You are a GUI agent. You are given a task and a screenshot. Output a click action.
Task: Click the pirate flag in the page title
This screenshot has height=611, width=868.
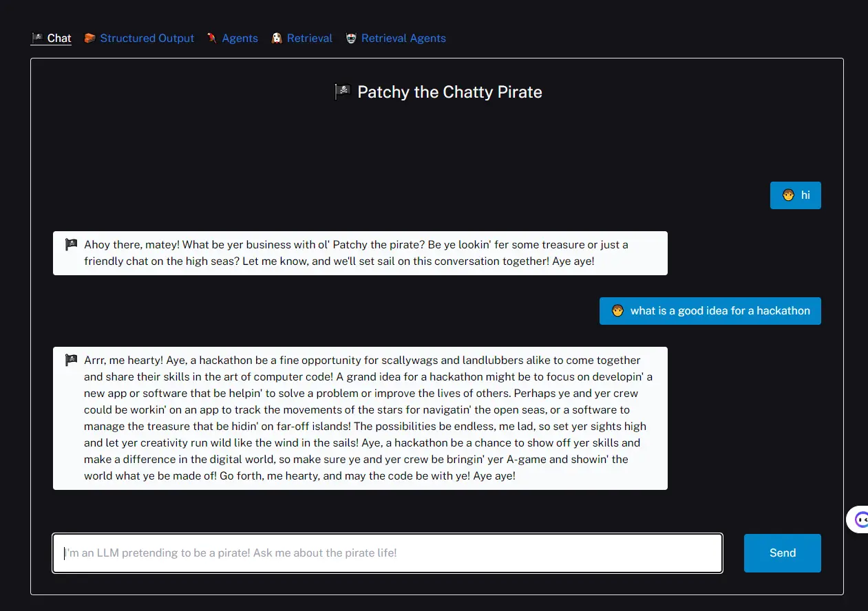343,92
